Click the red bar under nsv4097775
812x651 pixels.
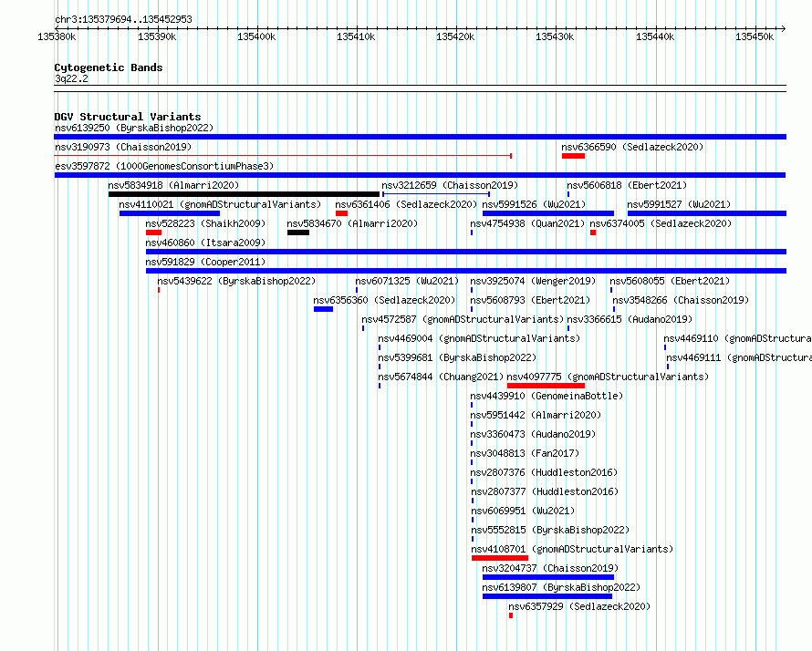tap(546, 386)
